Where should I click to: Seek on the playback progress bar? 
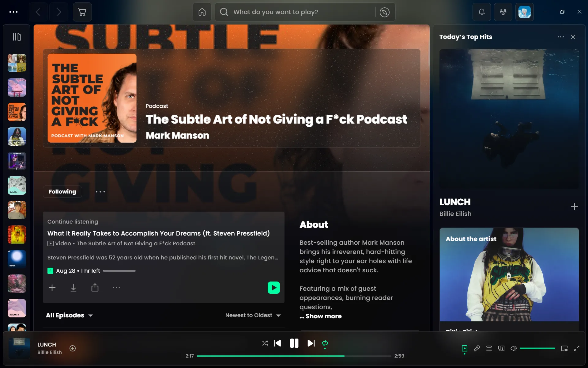pyautogui.click(x=294, y=356)
